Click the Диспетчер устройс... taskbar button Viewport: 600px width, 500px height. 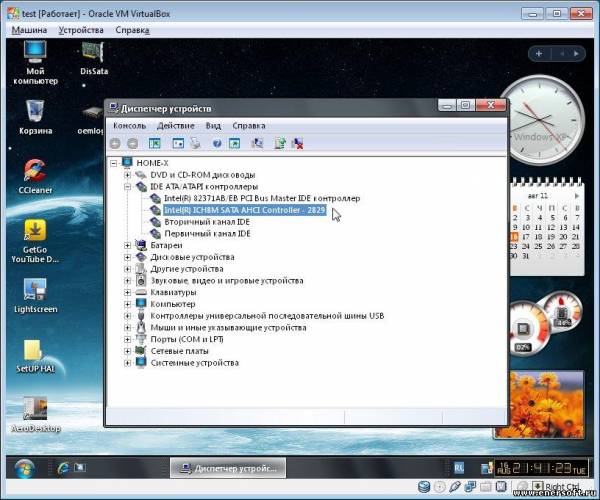[x=228, y=468]
